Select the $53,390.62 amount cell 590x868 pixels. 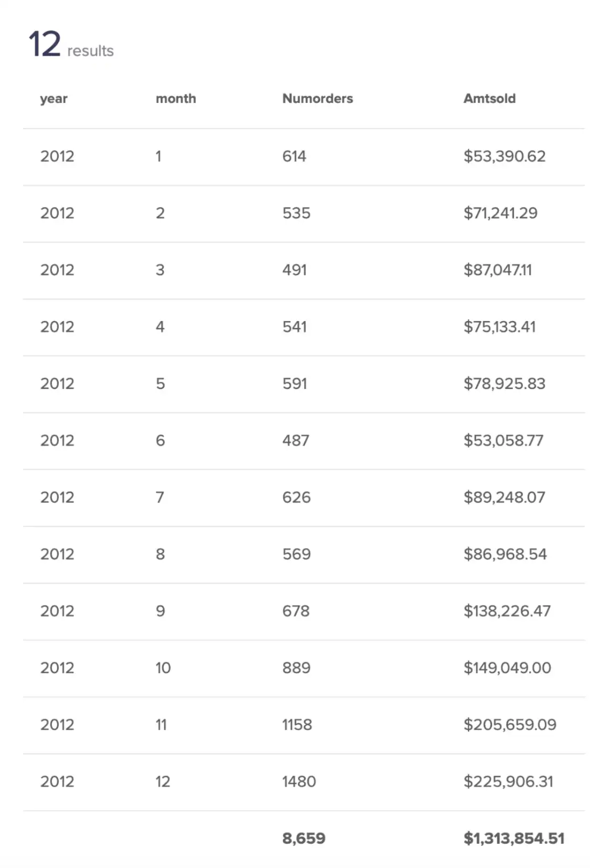[x=504, y=156]
